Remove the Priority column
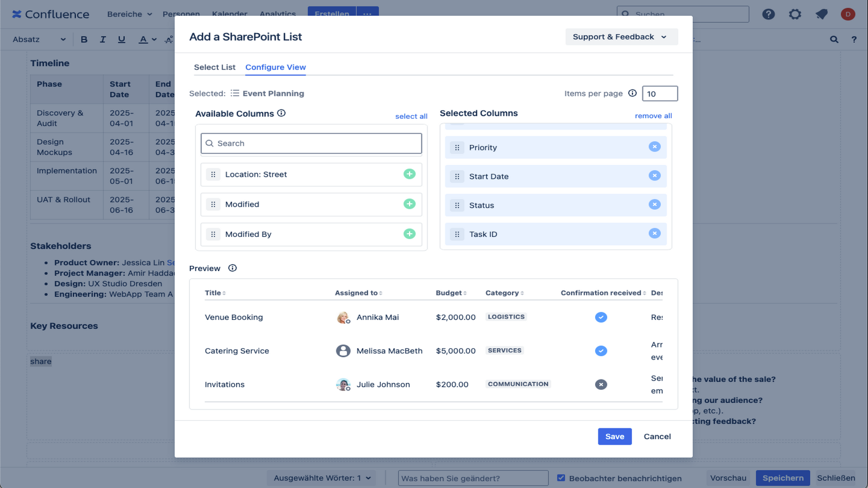 tap(655, 147)
